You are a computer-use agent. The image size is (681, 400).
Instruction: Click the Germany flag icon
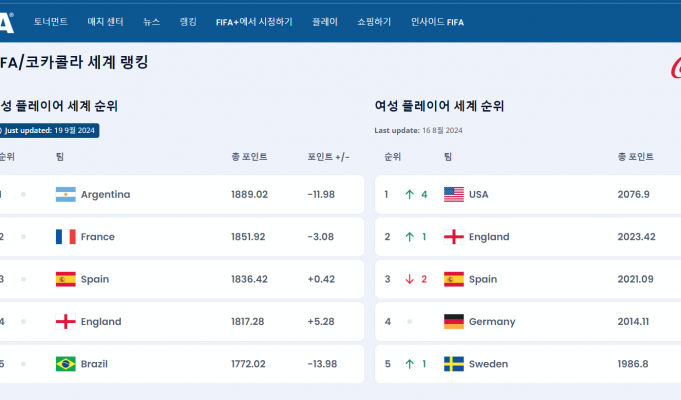pyautogui.click(x=453, y=321)
